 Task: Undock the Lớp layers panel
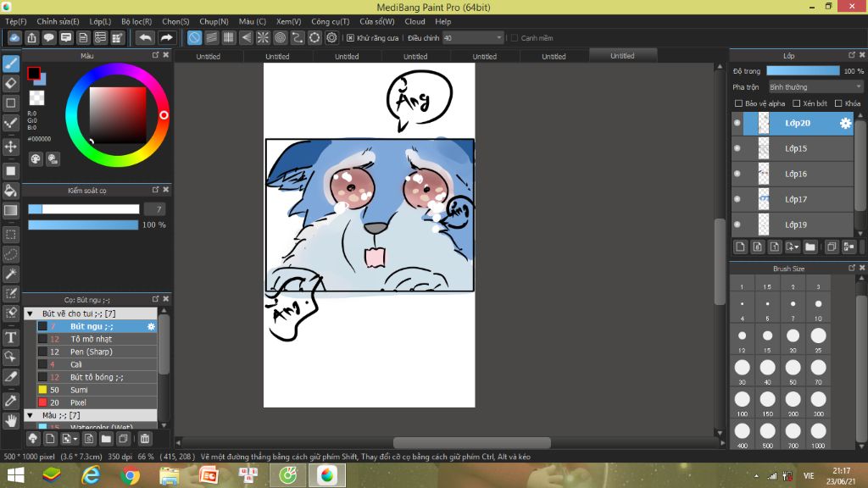point(852,55)
